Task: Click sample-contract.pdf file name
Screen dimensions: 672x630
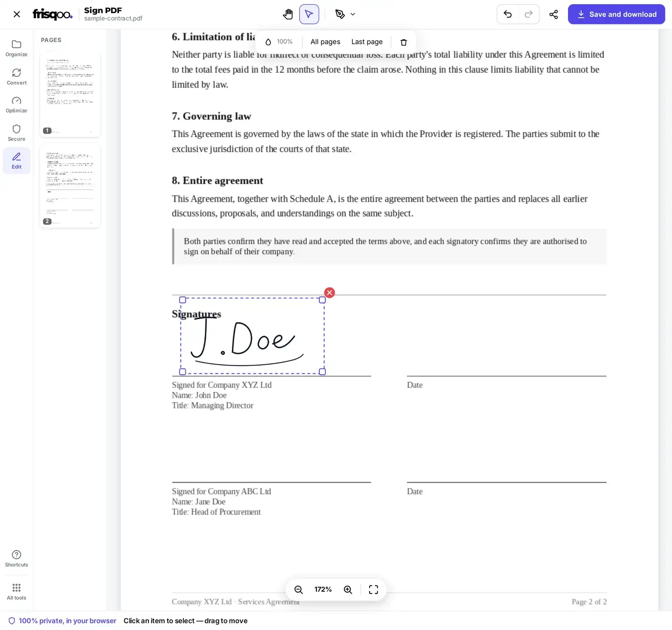Action: point(113,19)
